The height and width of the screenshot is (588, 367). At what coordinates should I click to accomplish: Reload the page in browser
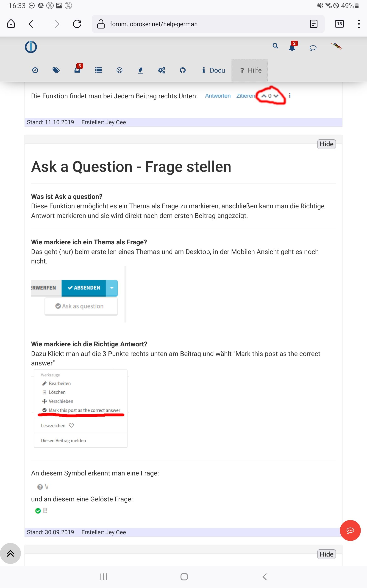point(77,24)
